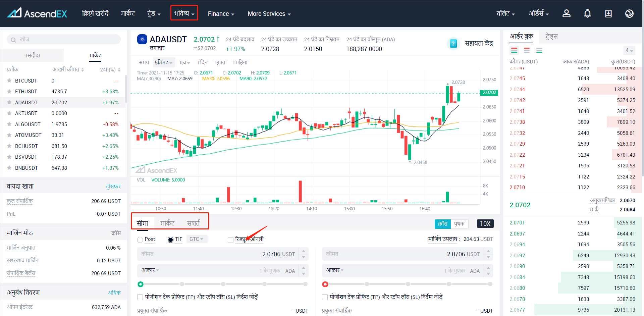644x316 pixels.
Task: Show bids-only order book view
Action: click(x=539, y=50)
